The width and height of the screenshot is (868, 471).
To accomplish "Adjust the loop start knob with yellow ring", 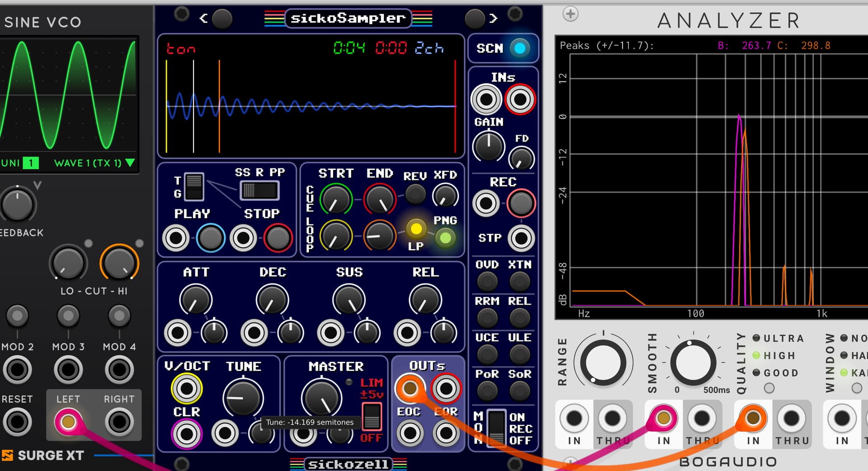I will click(x=336, y=236).
